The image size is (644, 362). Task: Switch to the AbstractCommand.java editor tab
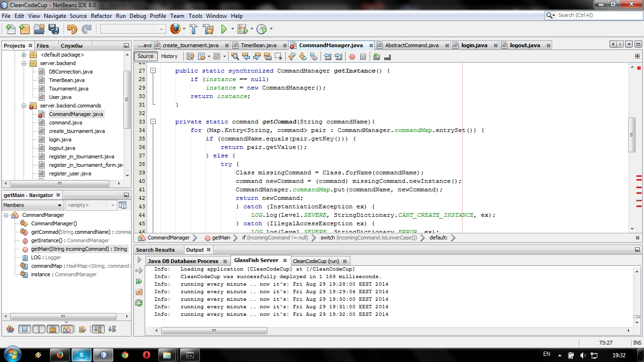pos(411,45)
